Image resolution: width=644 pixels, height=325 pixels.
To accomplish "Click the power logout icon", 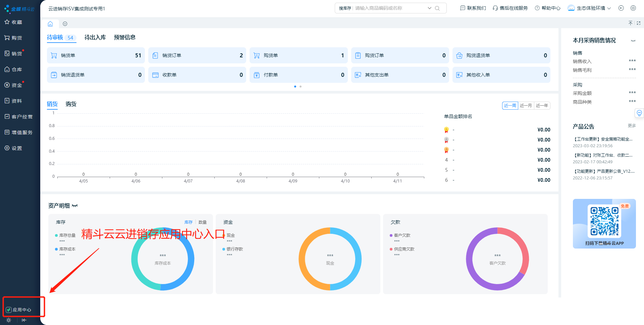I will 633,8.
